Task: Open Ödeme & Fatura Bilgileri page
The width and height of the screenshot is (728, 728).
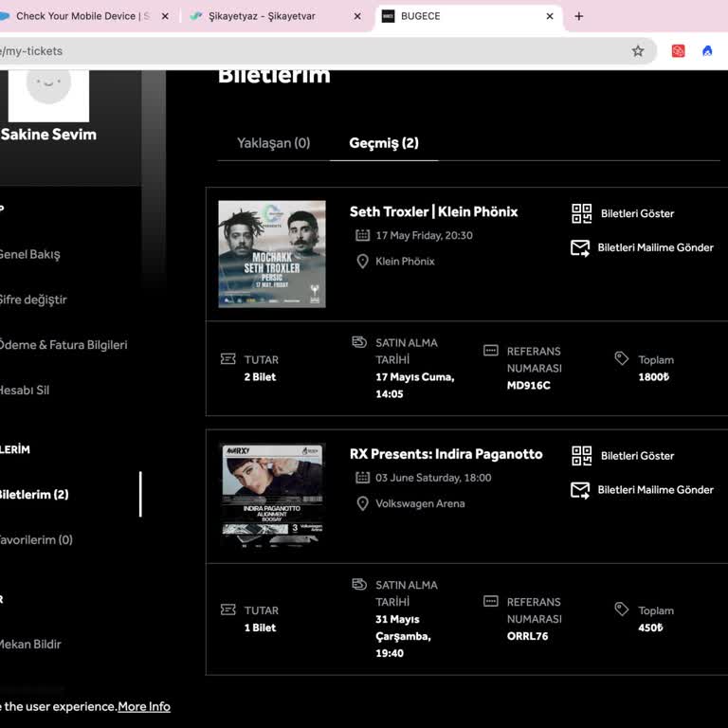Action: pos(63,345)
